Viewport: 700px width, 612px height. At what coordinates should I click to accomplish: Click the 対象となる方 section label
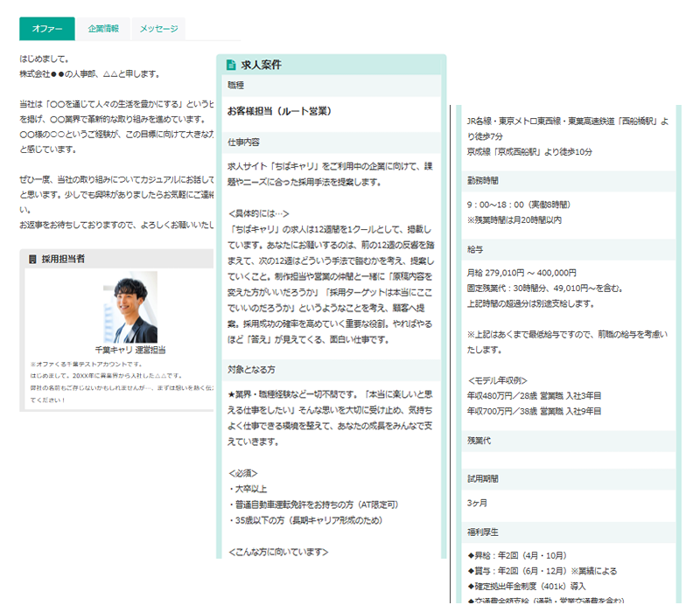(x=251, y=370)
